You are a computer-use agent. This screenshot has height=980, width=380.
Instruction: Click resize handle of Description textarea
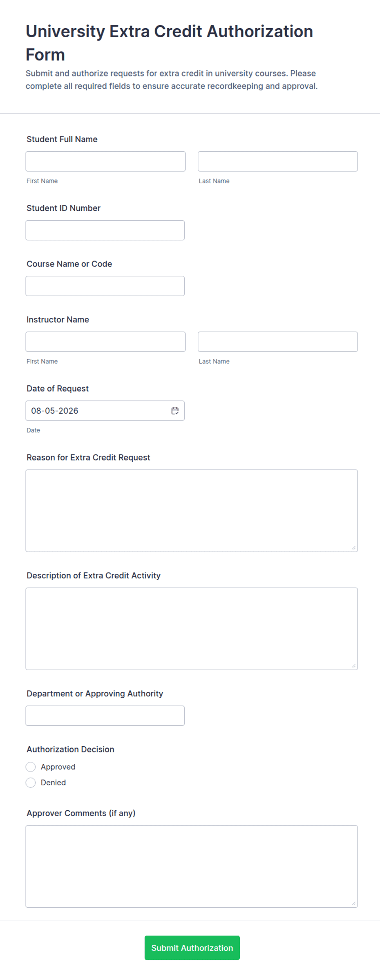(353, 666)
